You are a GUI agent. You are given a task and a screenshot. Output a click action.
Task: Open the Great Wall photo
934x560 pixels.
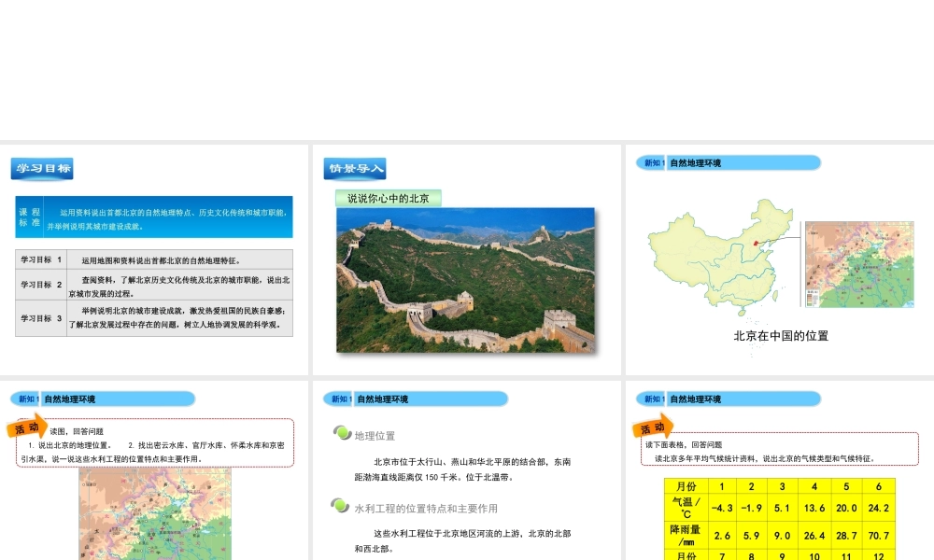pyautogui.click(x=465, y=280)
